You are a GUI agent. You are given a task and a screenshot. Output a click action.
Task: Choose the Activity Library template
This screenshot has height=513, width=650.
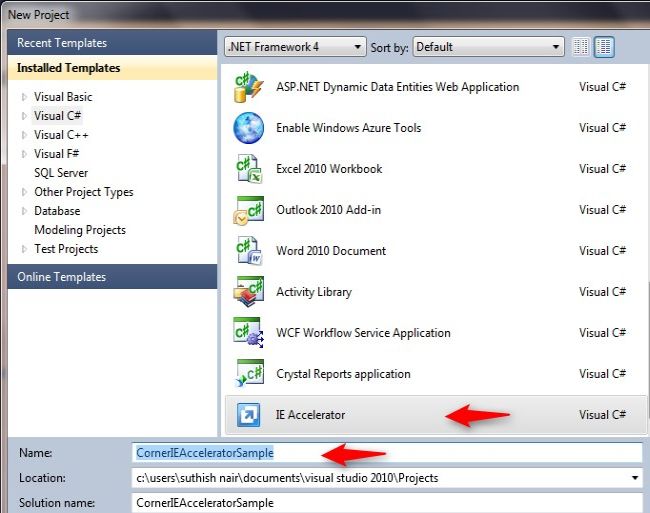coord(314,292)
